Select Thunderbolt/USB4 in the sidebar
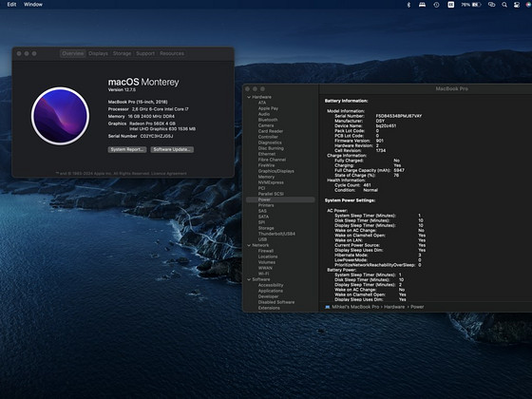 point(276,234)
